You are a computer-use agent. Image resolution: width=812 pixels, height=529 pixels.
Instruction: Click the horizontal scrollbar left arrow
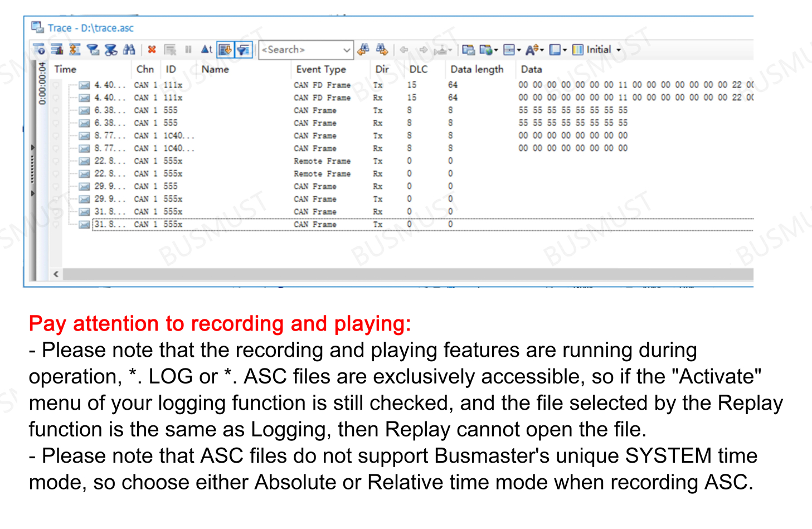(56, 274)
